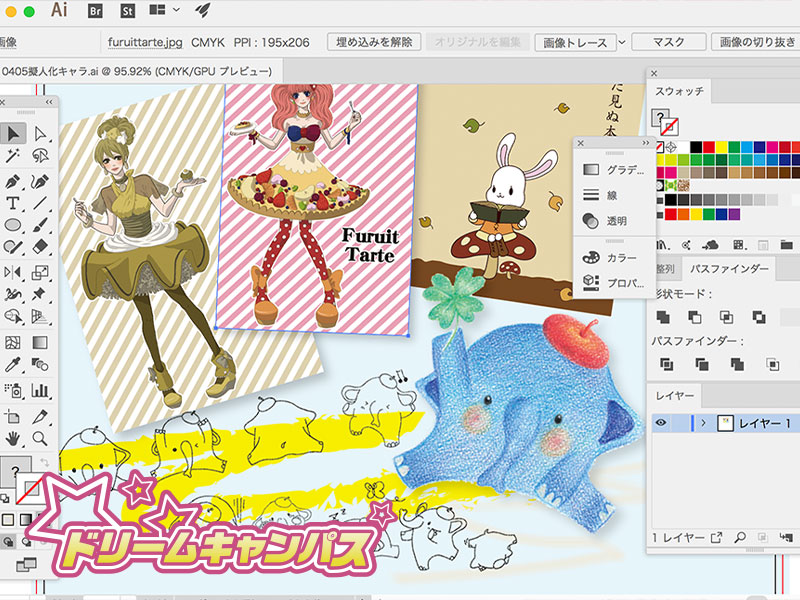This screenshot has width=800, height=600.
Task: Activate Draw Normal mode
Action: [8, 542]
